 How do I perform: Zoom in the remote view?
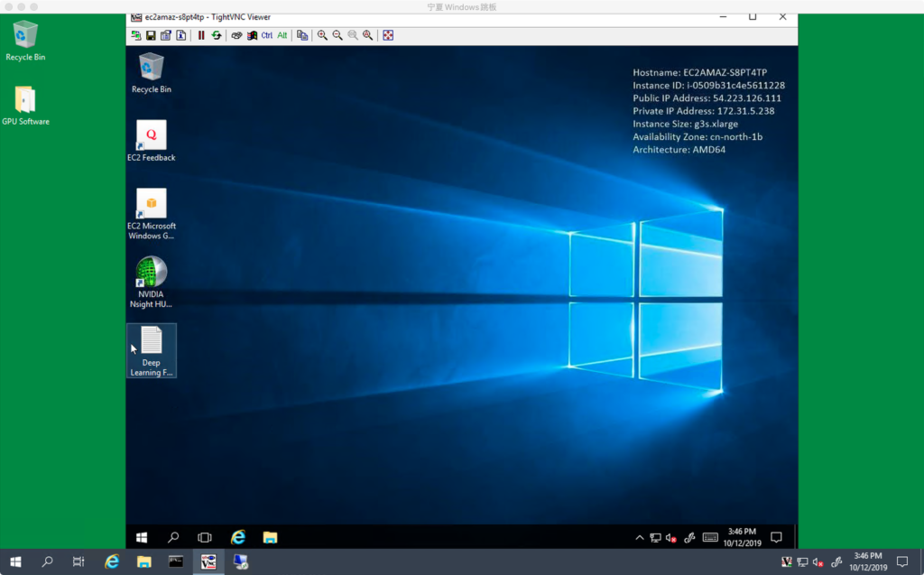(x=322, y=35)
